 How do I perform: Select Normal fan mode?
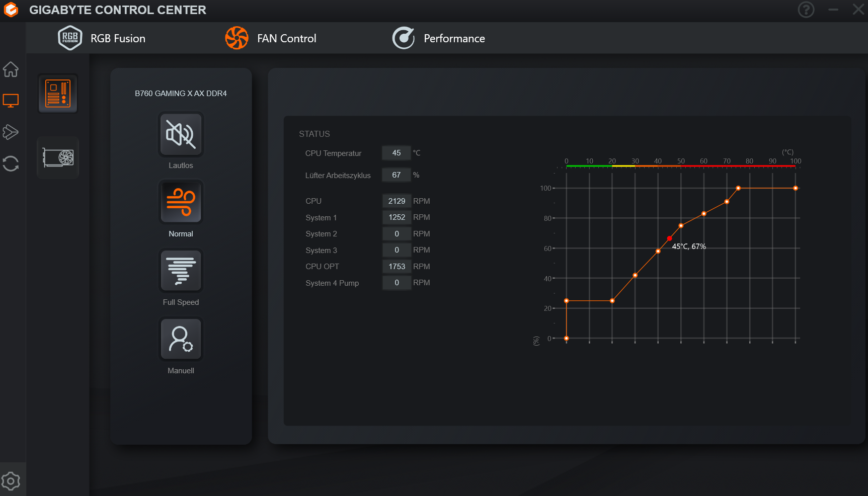(181, 202)
